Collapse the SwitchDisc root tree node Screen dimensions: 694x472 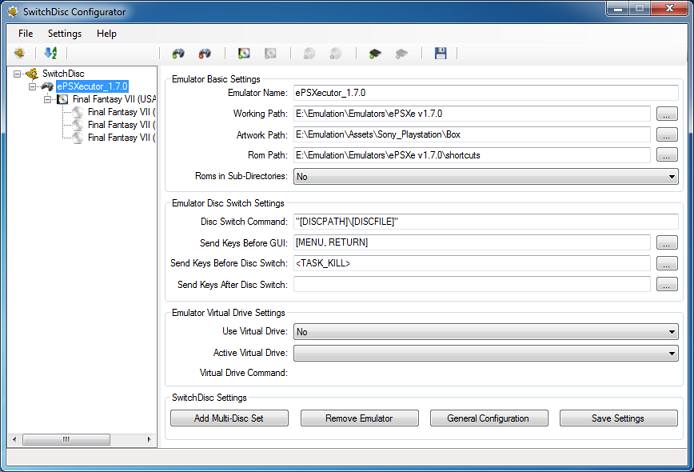tap(17, 74)
